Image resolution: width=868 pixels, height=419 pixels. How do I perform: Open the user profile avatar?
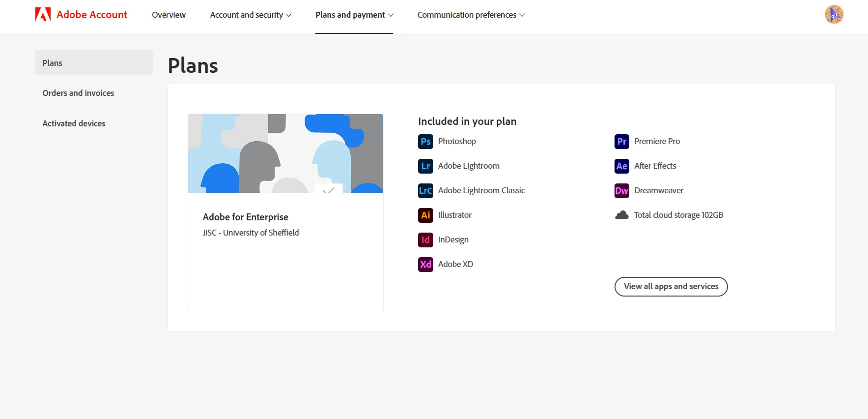coord(834,14)
